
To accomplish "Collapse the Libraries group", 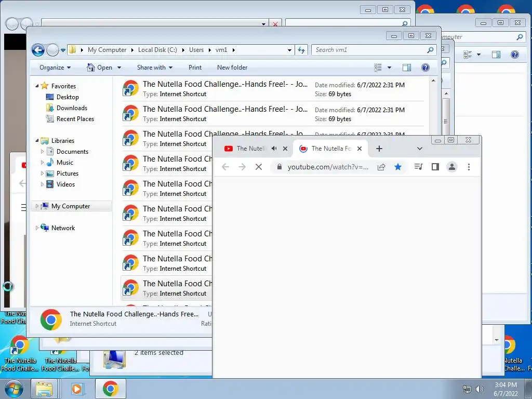I will pos(37,140).
